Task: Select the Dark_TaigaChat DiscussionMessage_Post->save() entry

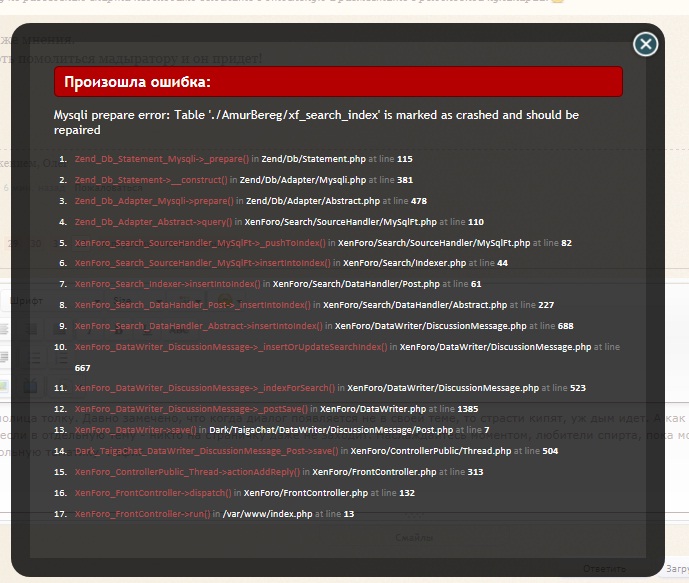Action: point(208,451)
